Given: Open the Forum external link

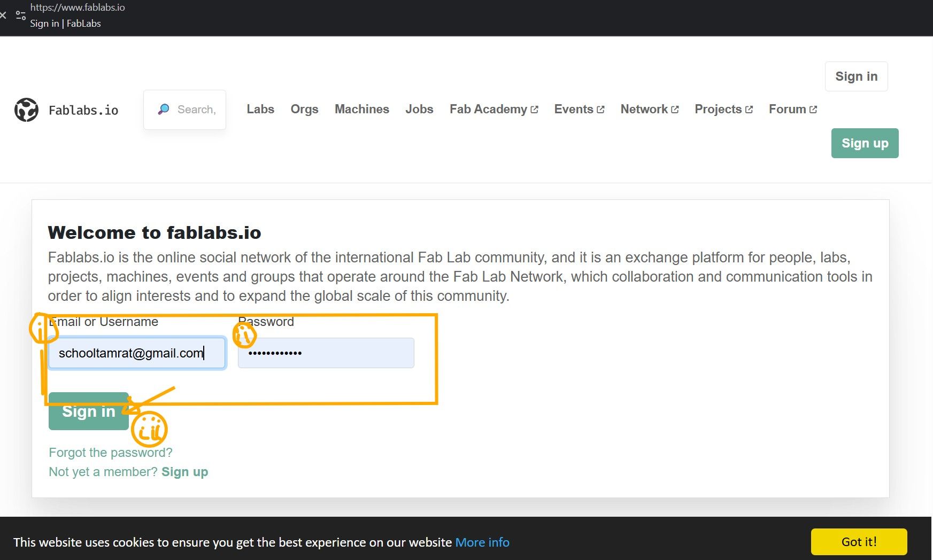Looking at the screenshot, I should click(x=792, y=109).
